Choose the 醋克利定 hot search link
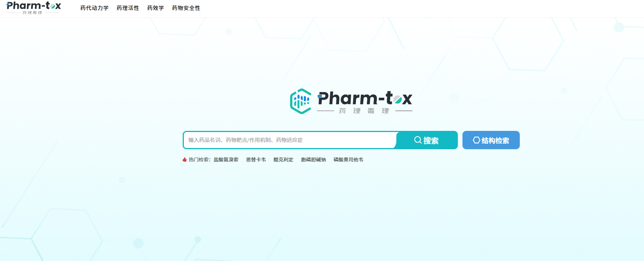 284,159
